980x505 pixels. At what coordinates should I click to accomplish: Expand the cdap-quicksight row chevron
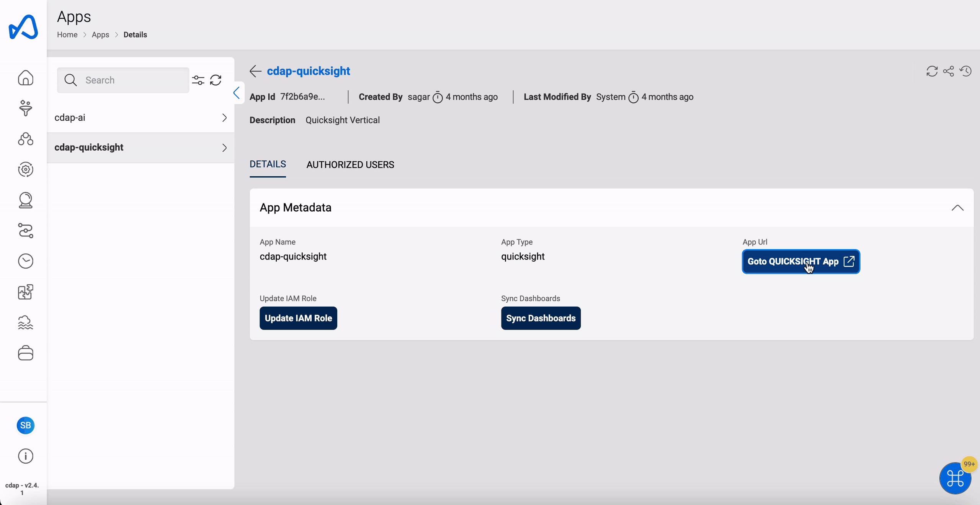224,148
